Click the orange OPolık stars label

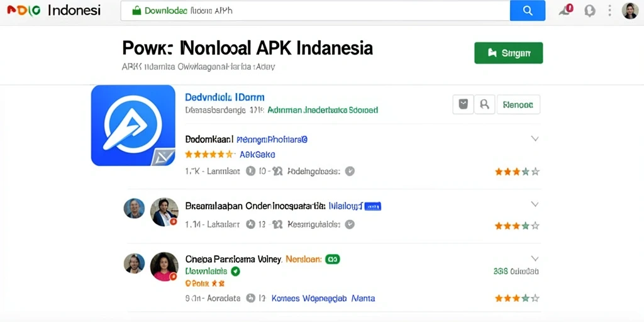[205, 284]
